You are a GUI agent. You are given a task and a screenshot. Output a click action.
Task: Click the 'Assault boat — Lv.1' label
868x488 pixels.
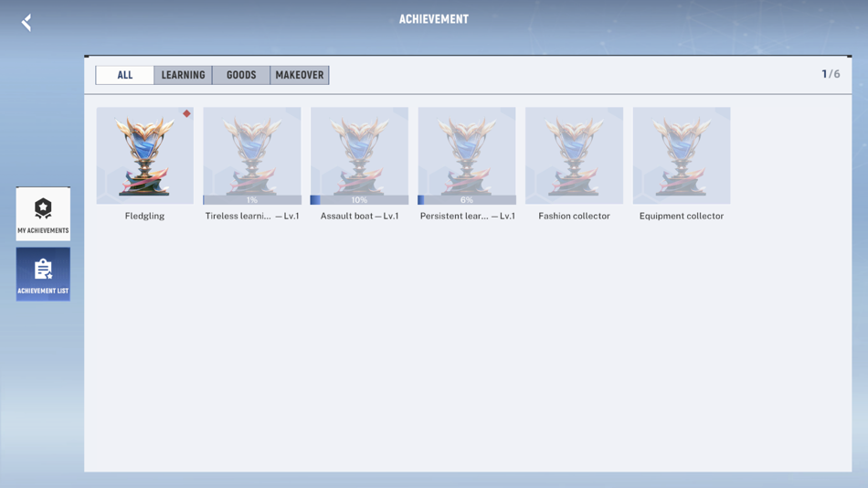click(x=359, y=216)
